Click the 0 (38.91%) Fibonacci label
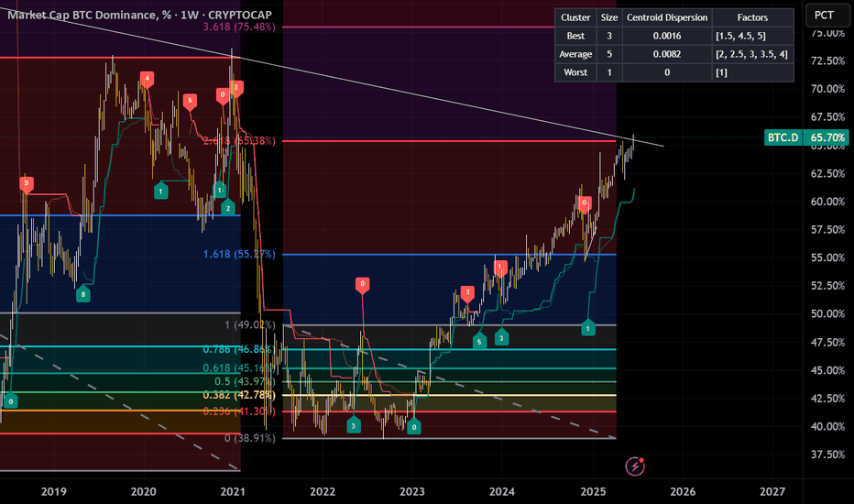 tap(250, 437)
